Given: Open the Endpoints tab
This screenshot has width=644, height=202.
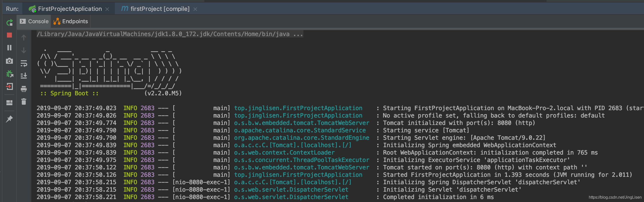Looking at the screenshot, I should [71, 21].
